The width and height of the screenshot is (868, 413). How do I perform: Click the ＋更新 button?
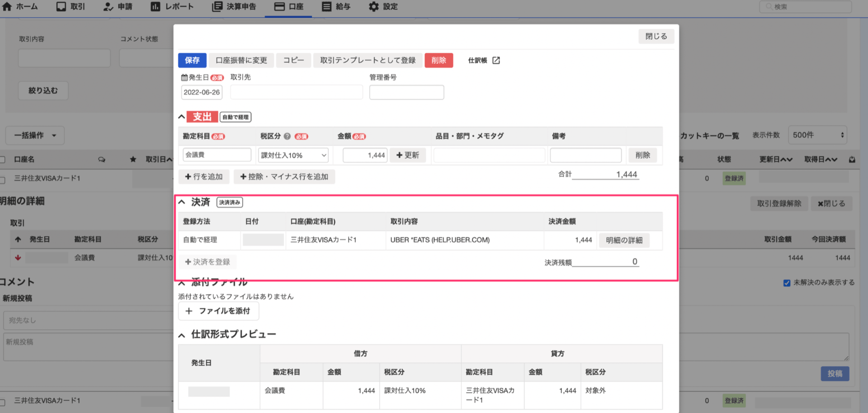coord(407,155)
